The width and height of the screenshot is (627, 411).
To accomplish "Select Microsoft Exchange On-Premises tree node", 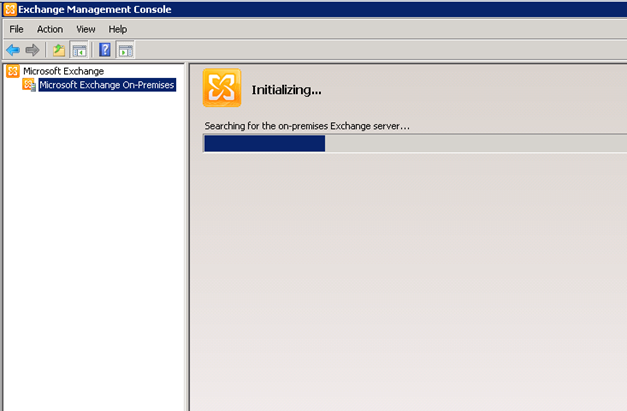I will (x=107, y=85).
